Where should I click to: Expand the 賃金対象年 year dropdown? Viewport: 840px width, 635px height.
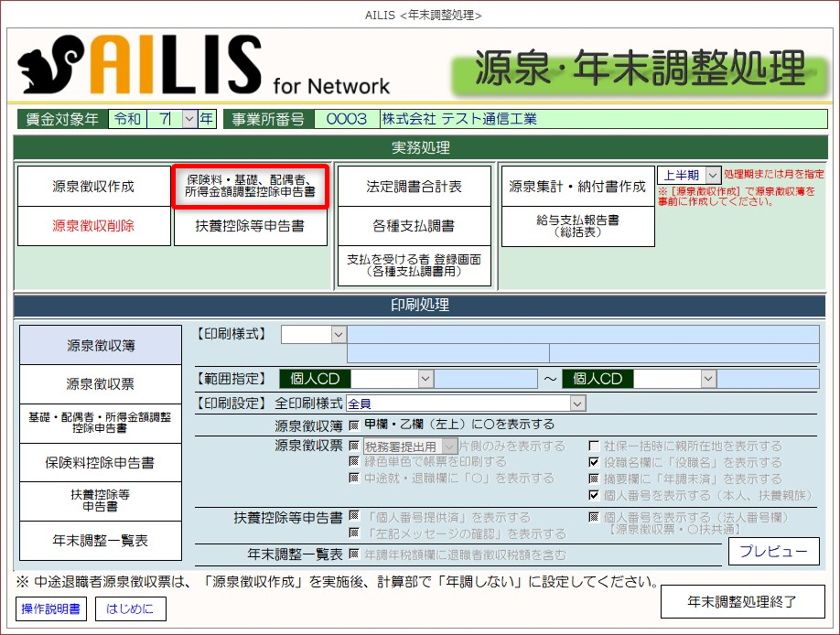point(189,119)
